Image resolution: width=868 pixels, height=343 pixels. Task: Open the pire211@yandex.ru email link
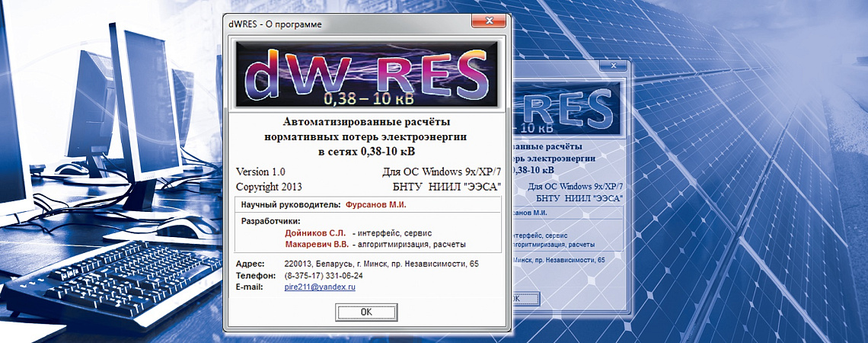[319, 287]
